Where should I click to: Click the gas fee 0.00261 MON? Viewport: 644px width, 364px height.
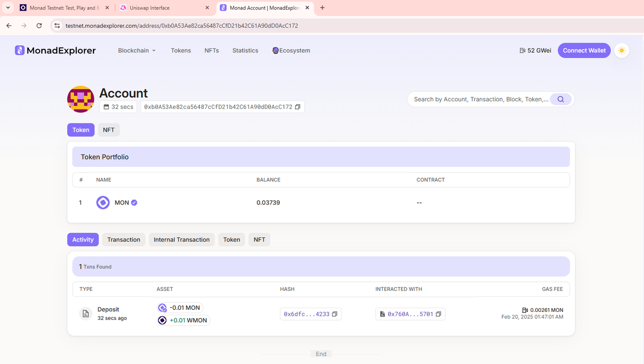click(546, 310)
